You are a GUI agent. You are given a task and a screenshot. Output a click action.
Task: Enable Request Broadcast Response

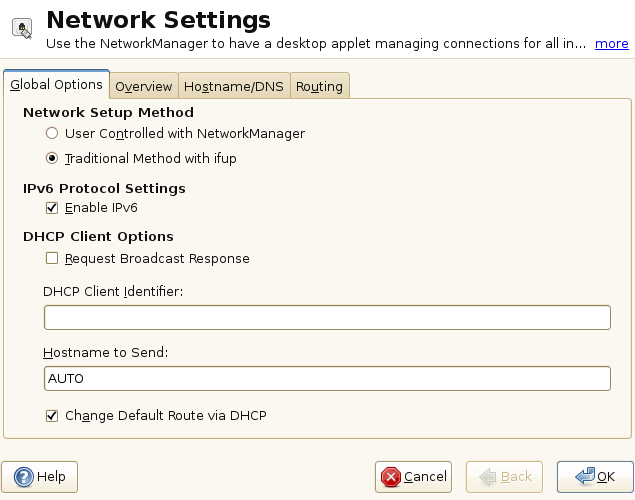[52, 258]
